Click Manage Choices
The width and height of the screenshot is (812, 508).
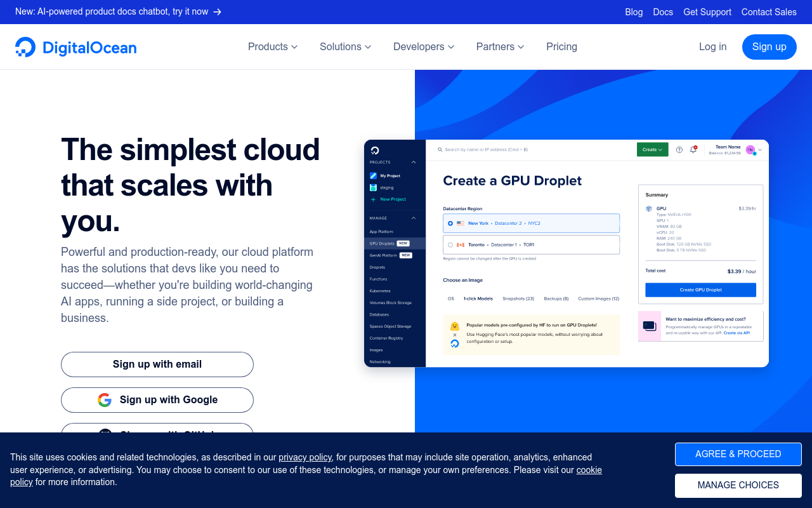[738, 485]
